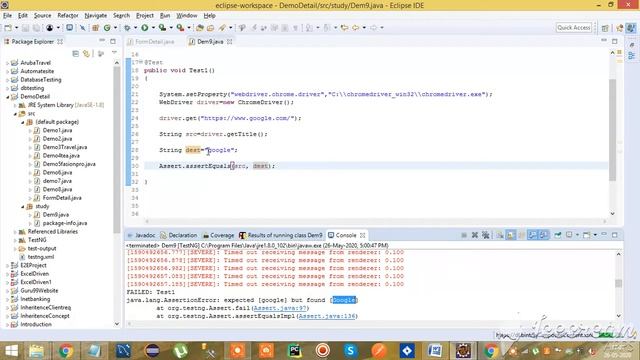This screenshot has width=640, height=360.
Task: Open the File menu
Action: coord(7,16)
